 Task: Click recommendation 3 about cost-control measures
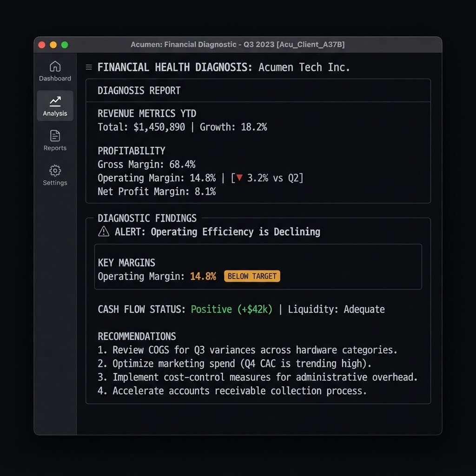258,377
